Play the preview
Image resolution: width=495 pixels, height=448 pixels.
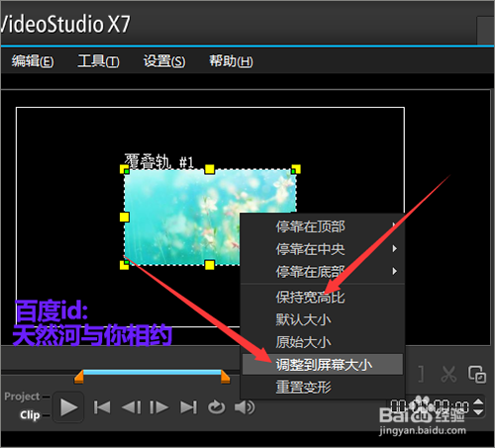point(68,407)
